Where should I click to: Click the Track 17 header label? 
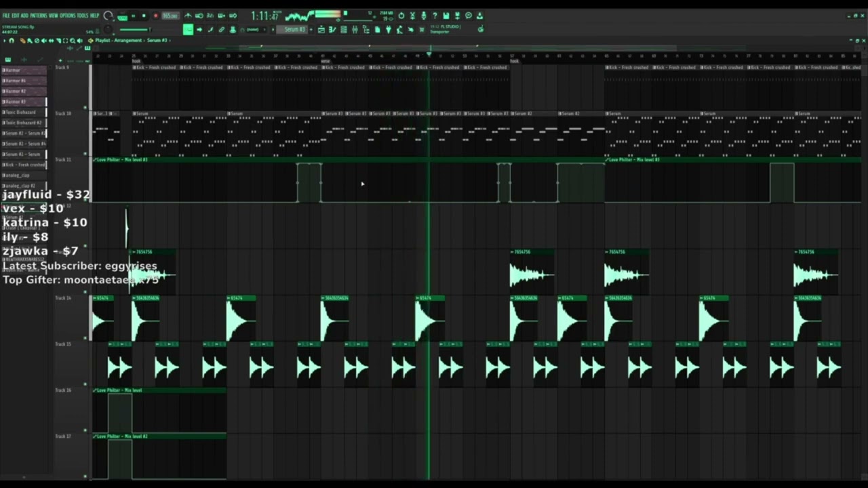pyautogui.click(x=63, y=436)
